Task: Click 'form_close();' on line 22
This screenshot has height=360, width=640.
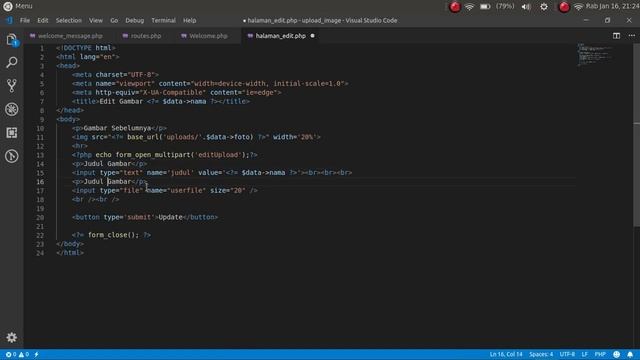Action: (113, 235)
